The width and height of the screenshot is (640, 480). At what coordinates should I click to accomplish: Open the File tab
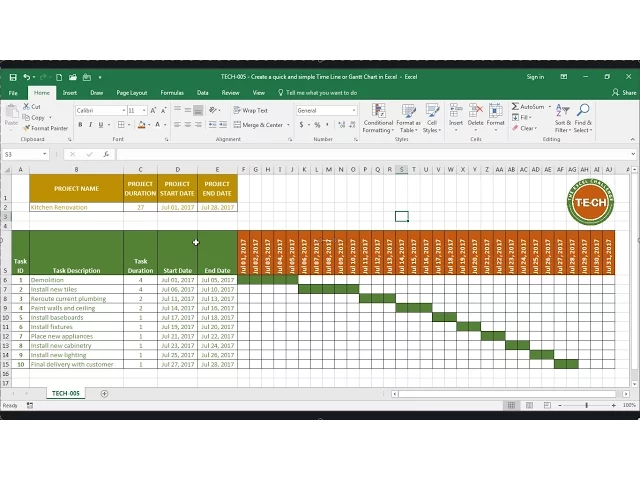pos(13,93)
